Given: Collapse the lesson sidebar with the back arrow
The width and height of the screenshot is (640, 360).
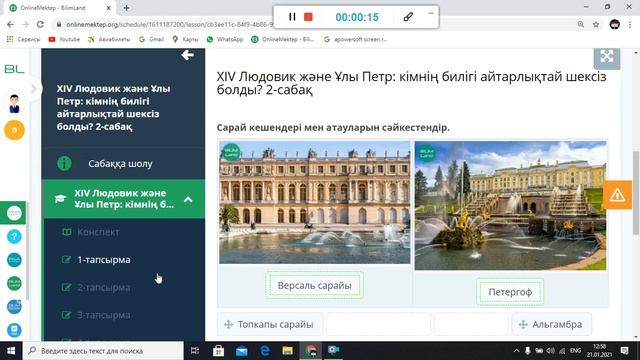Looking at the screenshot, I should 187,55.
